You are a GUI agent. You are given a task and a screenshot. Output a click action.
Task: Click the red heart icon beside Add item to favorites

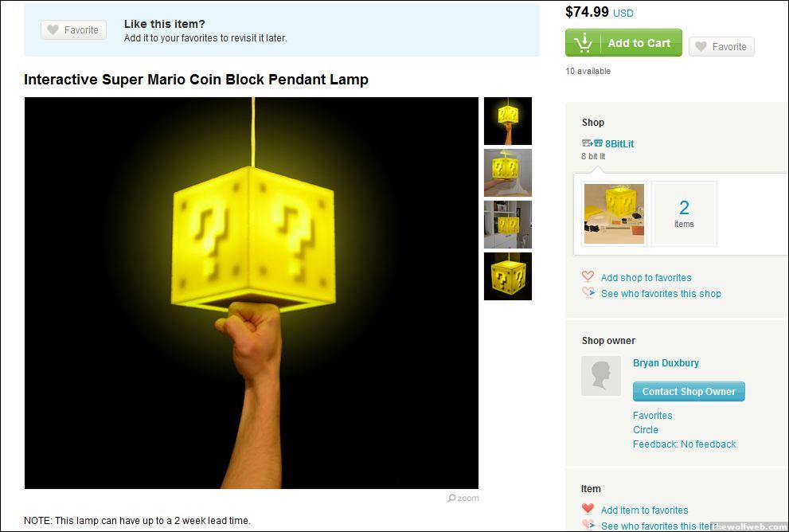[588, 509]
